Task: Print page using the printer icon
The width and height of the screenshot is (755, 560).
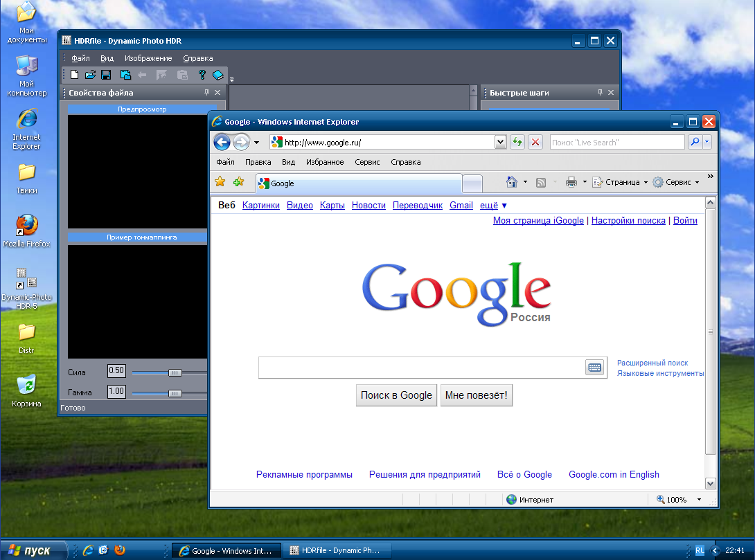Action: (x=571, y=182)
